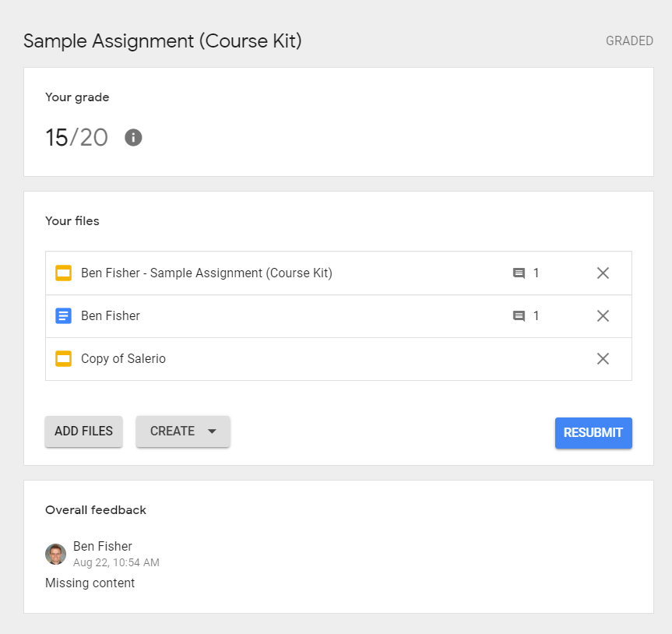Click the GRADED status label
The image size is (672, 634).
coord(629,41)
